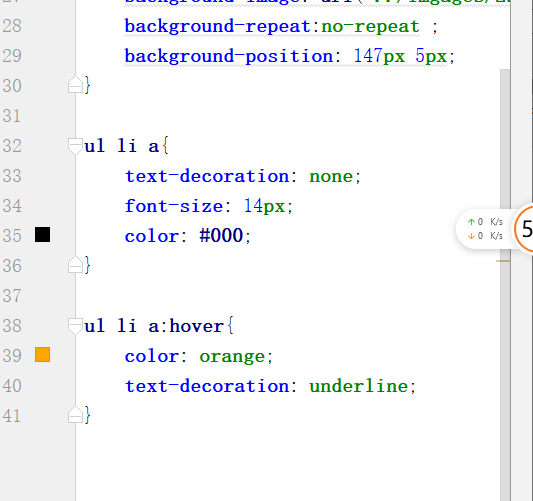Click the 'background-repeat' property

[x=218, y=27]
